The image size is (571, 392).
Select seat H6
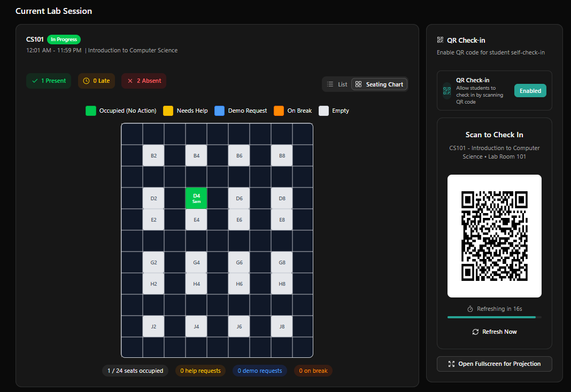pos(239,284)
